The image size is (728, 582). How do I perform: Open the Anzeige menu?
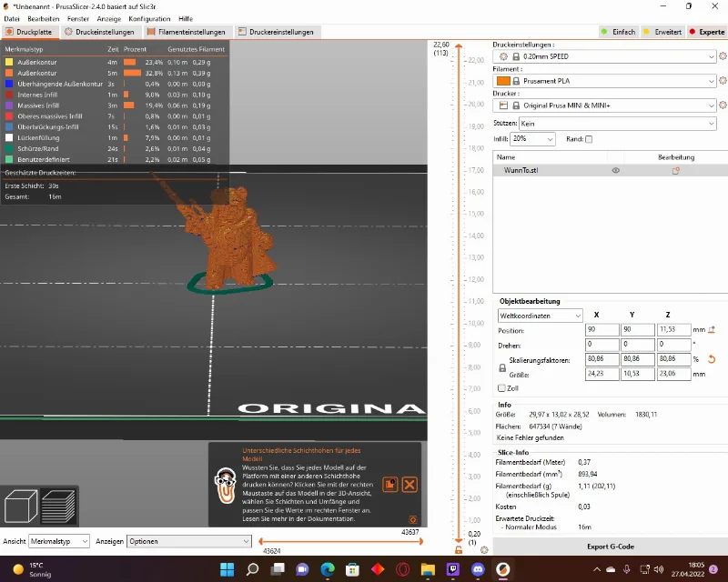tap(109, 18)
